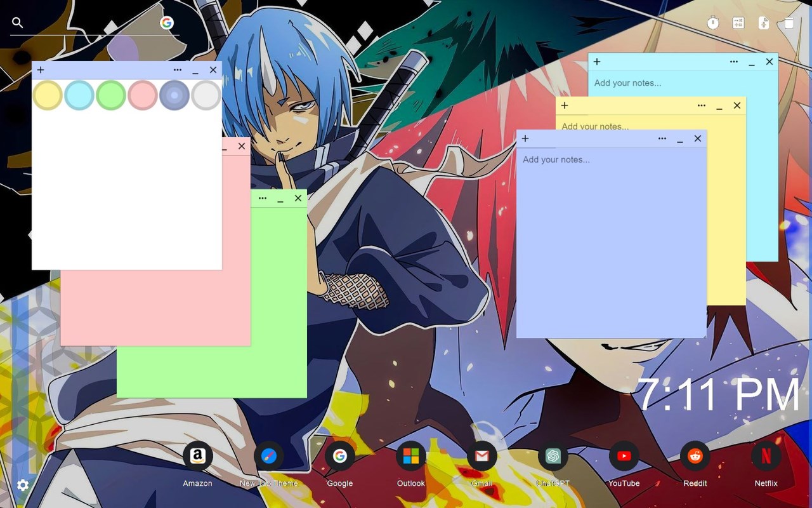Create a new sticky note via page icon
The height and width of the screenshot is (508, 812).
[764, 23]
